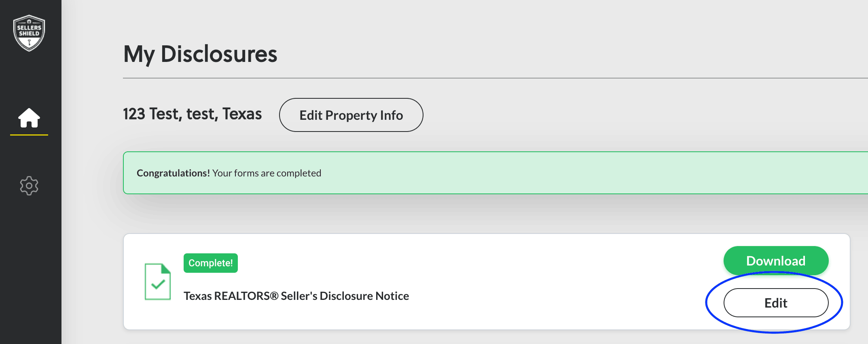Select the Texas REALTORS® Seller's Disclosure Notice title
This screenshot has height=344, width=868.
[296, 296]
